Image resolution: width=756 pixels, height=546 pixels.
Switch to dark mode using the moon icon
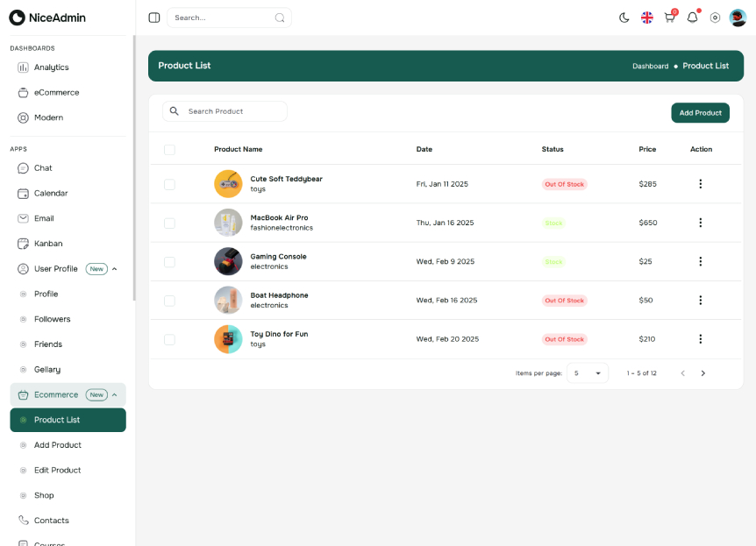(624, 18)
